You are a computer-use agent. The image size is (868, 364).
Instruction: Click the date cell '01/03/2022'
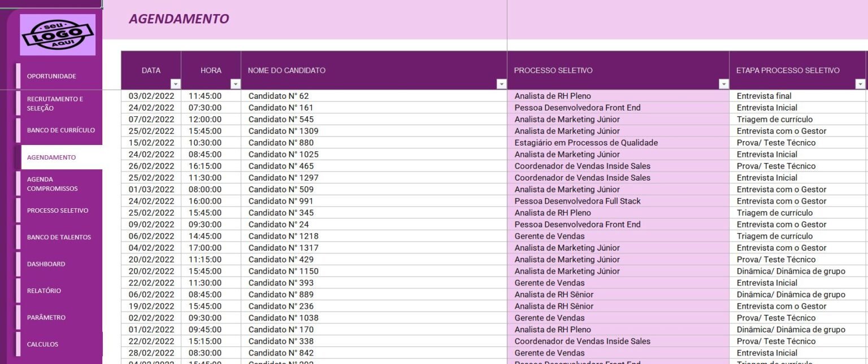pos(151,189)
